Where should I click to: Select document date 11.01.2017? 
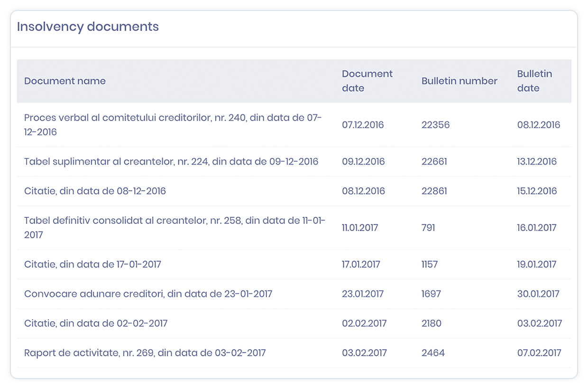pyautogui.click(x=360, y=228)
